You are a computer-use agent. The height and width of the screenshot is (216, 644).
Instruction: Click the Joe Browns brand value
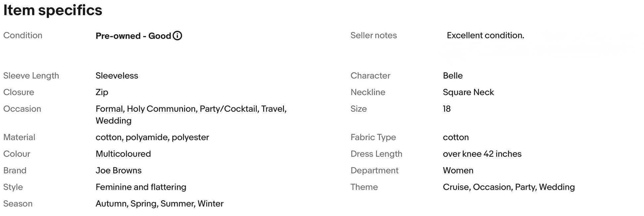118,170
